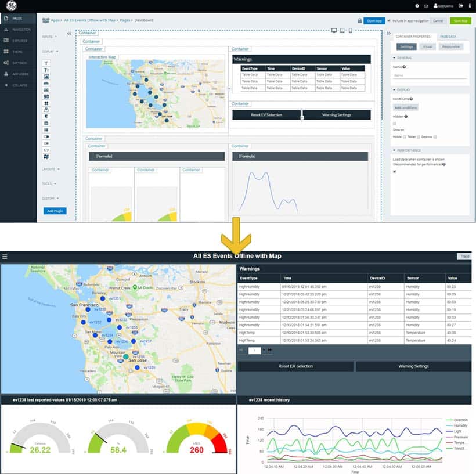Switch to the Container Properties tab
This screenshot has width=476, height=476.
click(413, 37)
